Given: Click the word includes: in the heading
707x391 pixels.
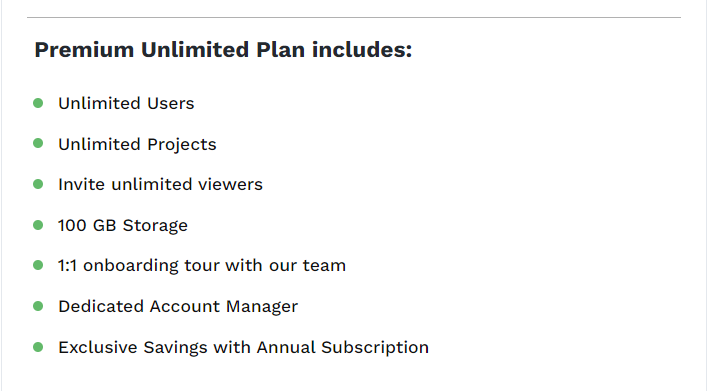Looking at the screenshot, I should tap(362, 50).
